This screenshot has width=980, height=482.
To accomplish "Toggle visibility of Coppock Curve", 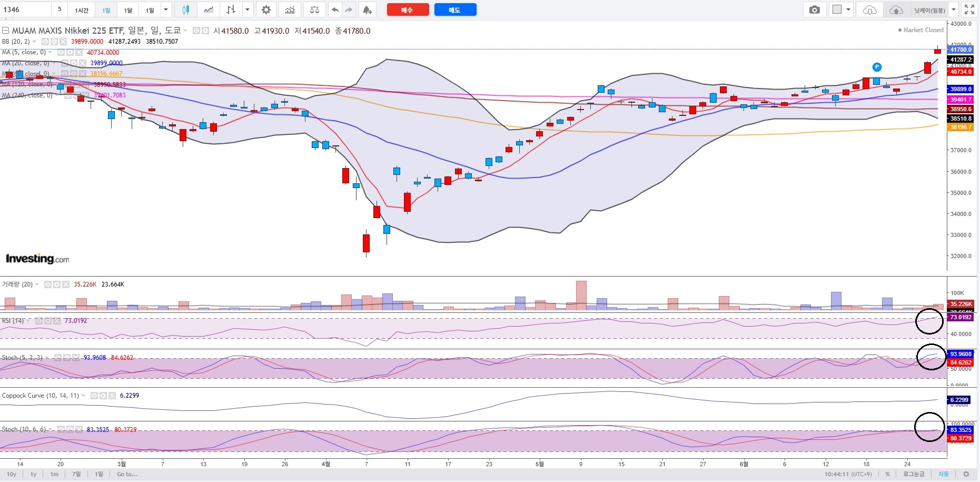I will point(94,396).
